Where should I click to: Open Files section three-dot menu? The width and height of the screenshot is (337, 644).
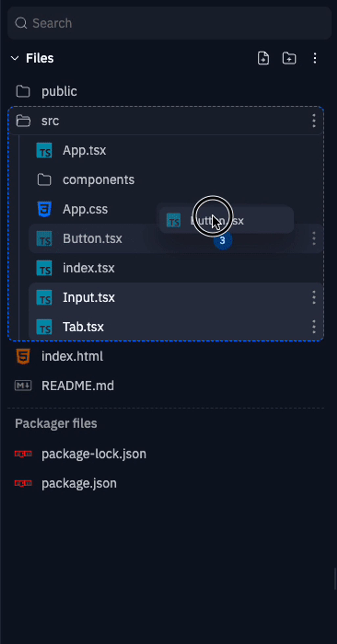(315, 58)
